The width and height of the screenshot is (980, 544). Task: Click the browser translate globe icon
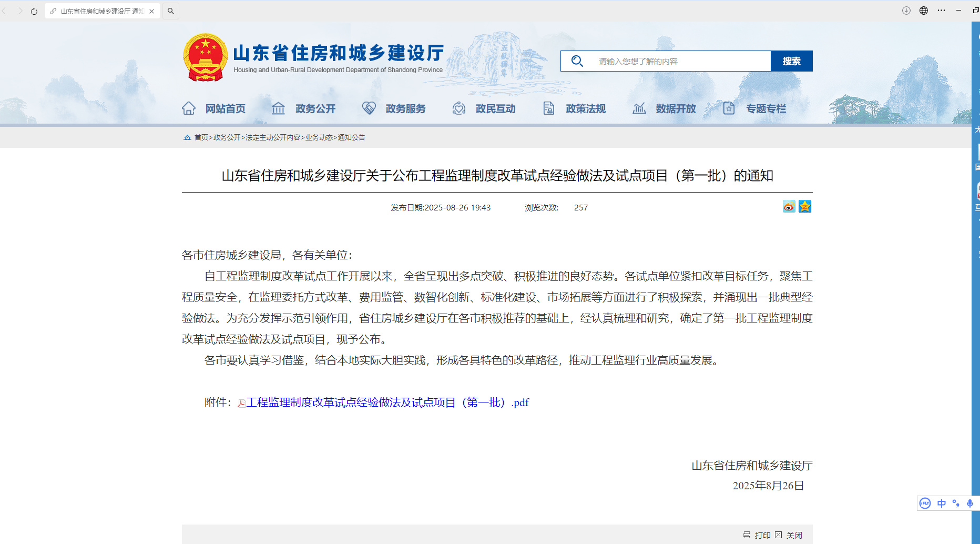(924, 11)
